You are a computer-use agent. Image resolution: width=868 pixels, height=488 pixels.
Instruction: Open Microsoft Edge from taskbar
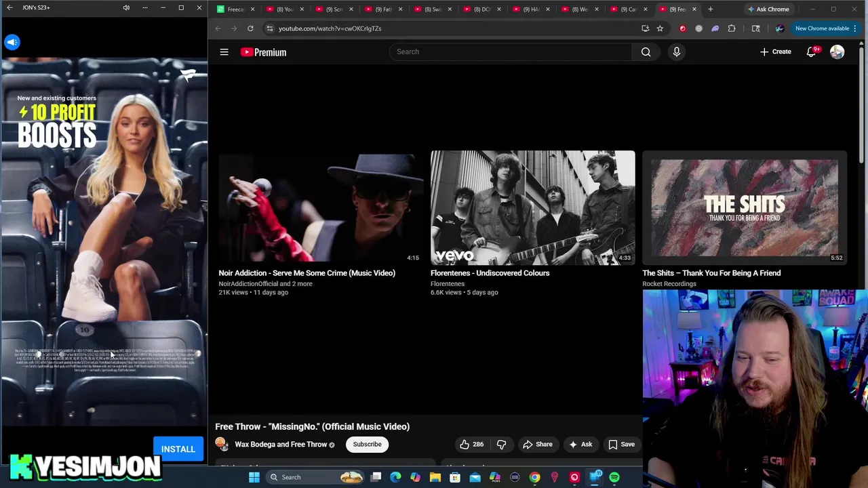pyautogui.click(x=395, y=477)
